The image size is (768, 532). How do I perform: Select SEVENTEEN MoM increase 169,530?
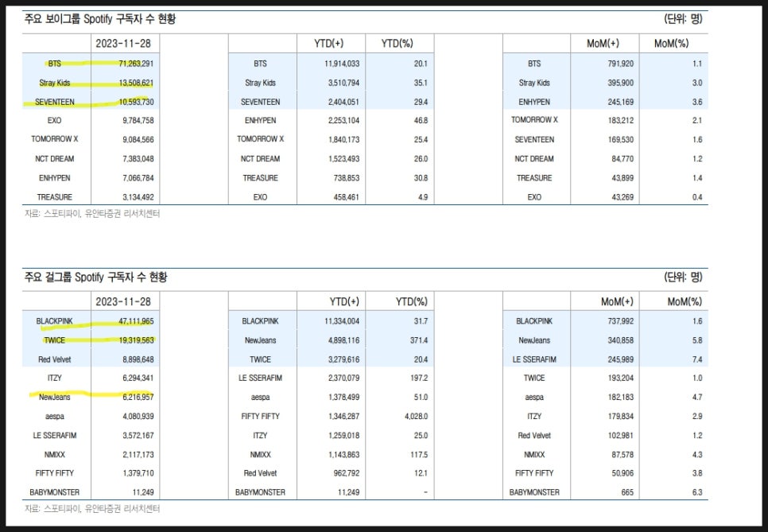pos(621,140)
